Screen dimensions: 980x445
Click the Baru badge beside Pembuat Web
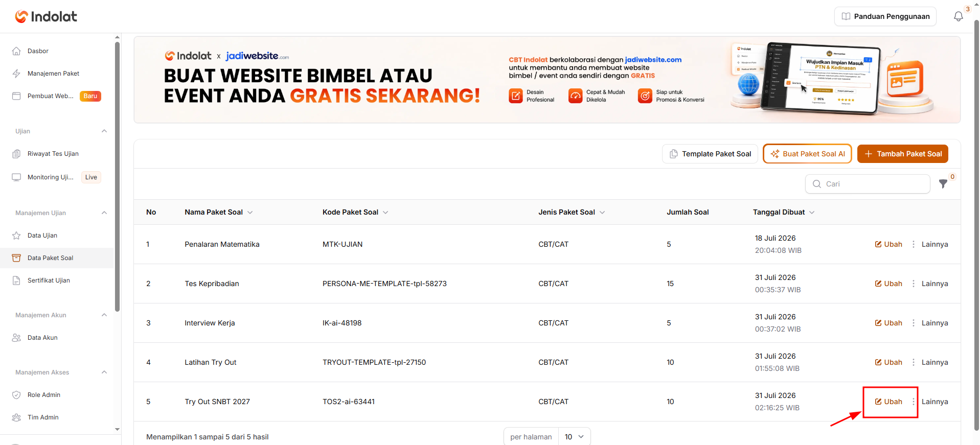point(90,96)
